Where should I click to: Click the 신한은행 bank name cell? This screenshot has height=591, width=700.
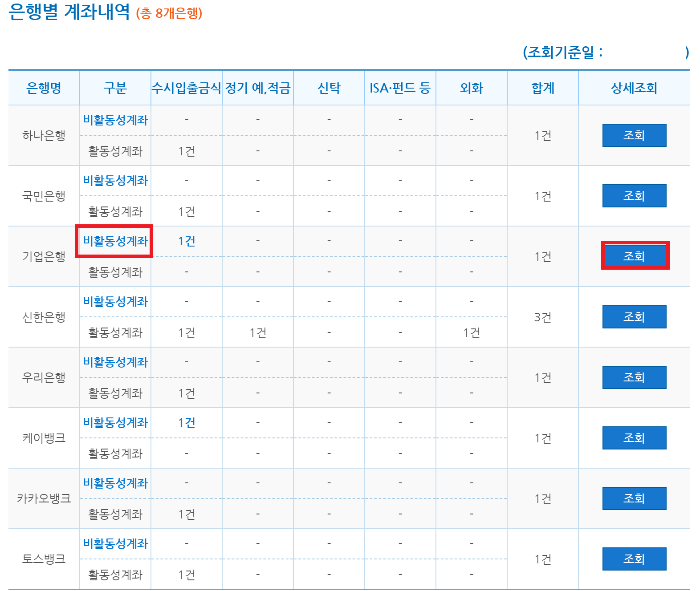tap(44, 317)
